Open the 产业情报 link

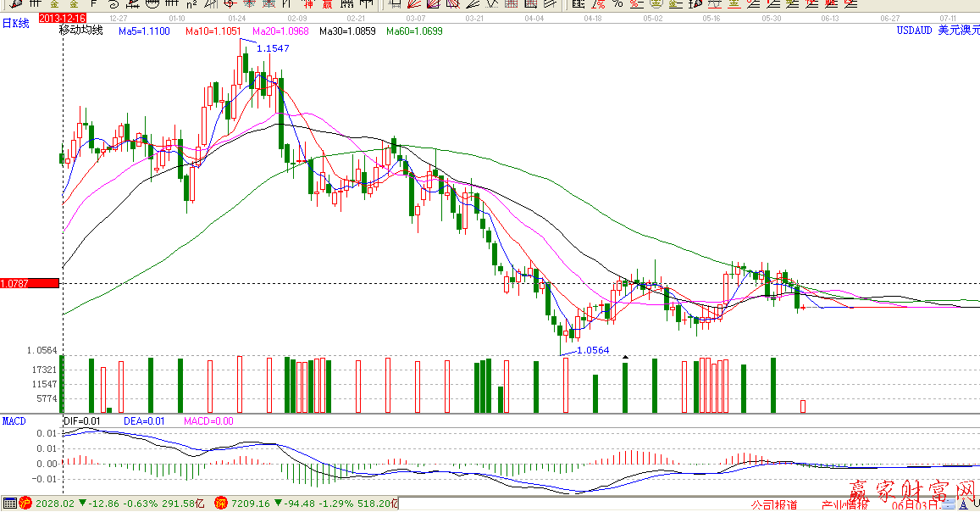844,505
